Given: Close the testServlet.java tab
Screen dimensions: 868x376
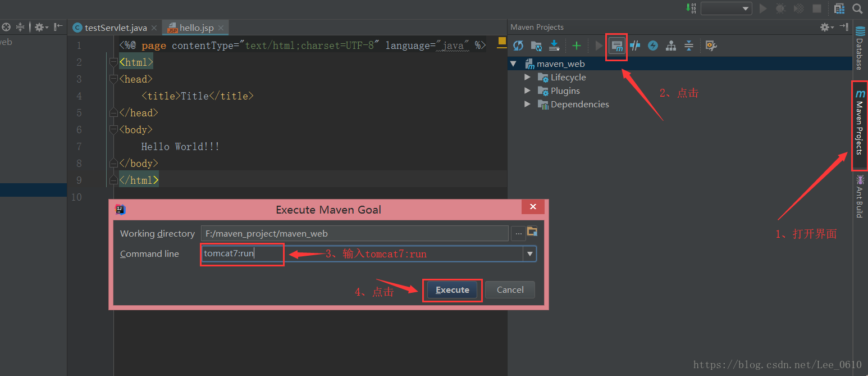Looking at the screenshot, I should point(154,28).
